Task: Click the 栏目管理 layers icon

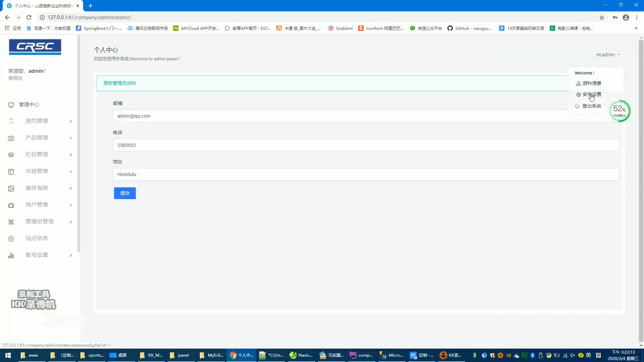Action: tap(11, 155)
